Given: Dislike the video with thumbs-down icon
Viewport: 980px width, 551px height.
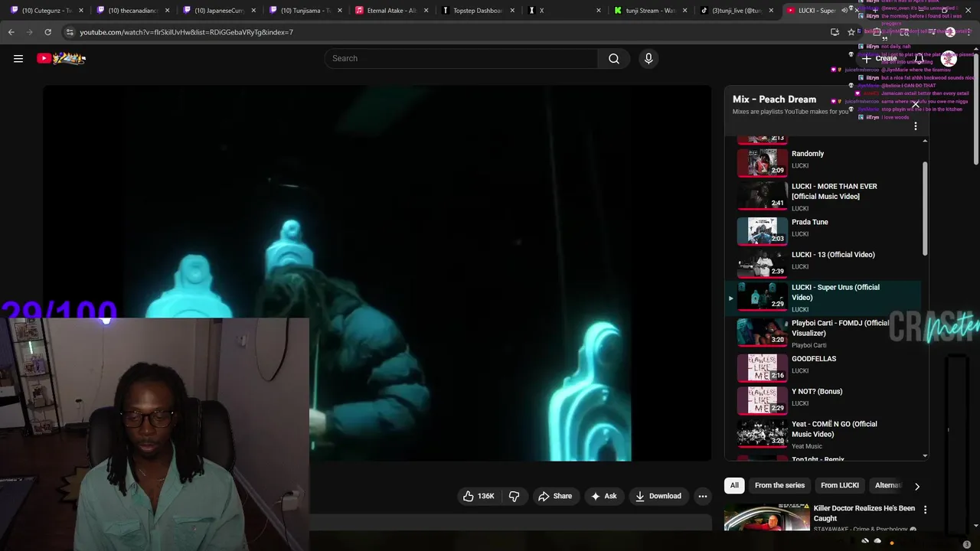Looking at the screenshot, I should click(514, 496).
